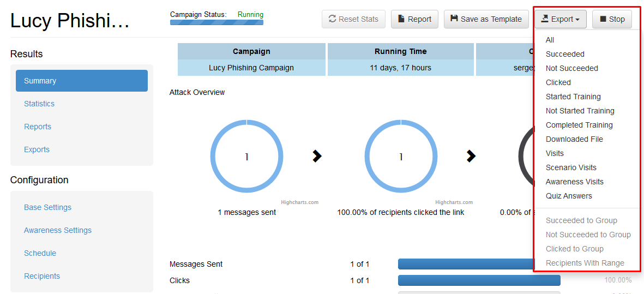Open Awareness Settings configuration
644x294 pixels.
click(57, 230)
